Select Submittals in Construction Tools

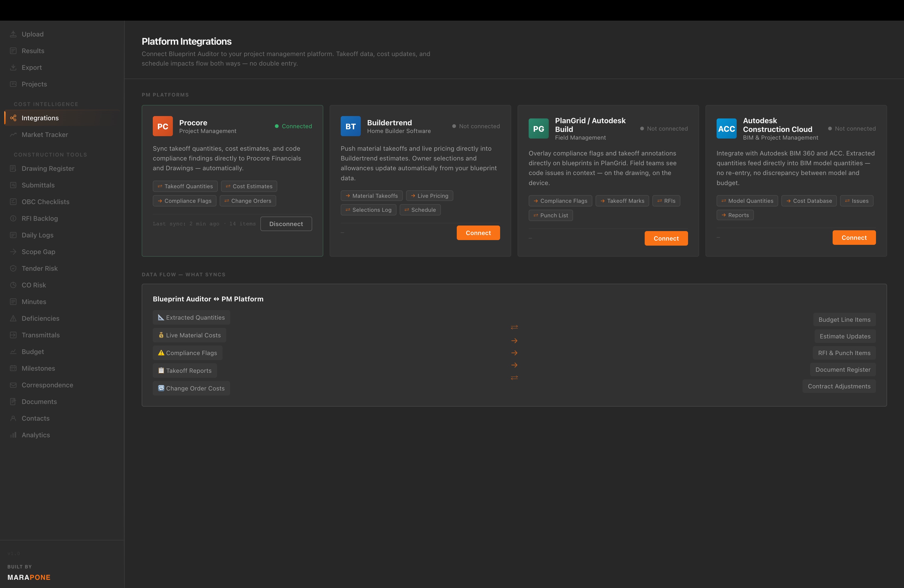coord(62,185)
